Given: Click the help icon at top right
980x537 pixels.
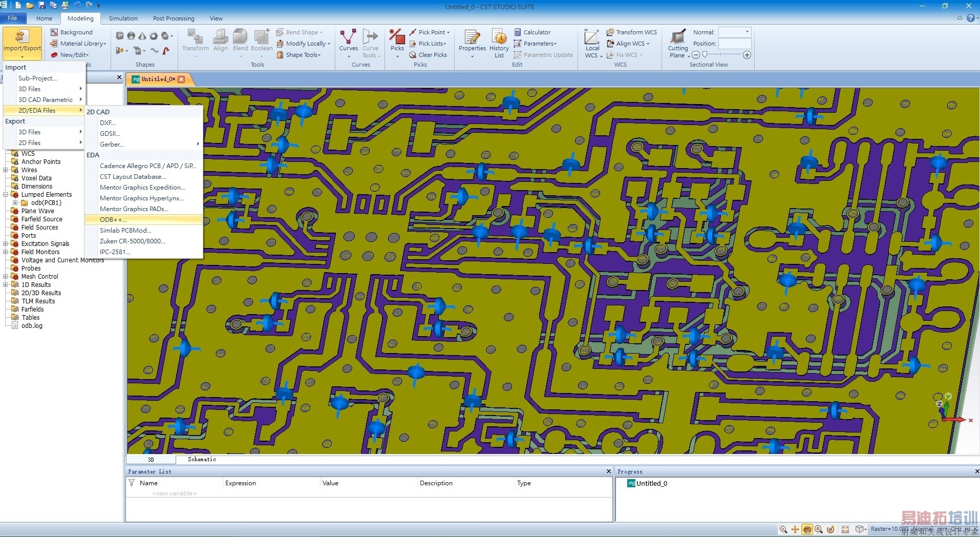Looking at the screenshot, I should [x=970, y=18].
